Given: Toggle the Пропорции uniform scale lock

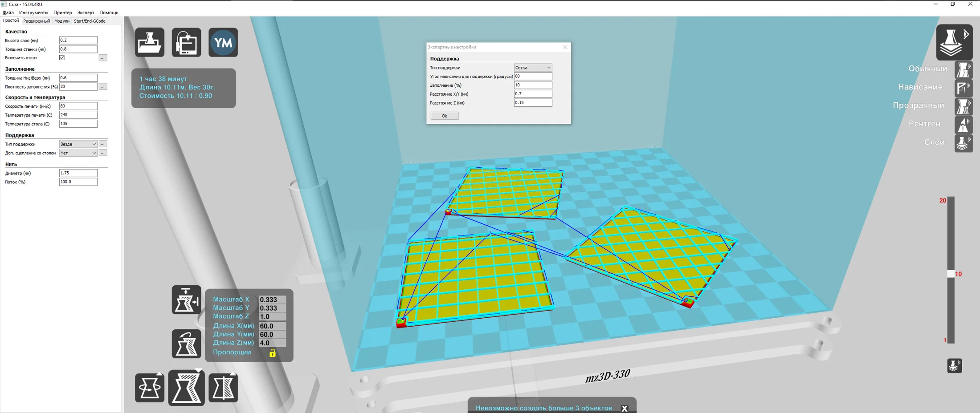Looking at the screenshot, I should pos(273,353).
